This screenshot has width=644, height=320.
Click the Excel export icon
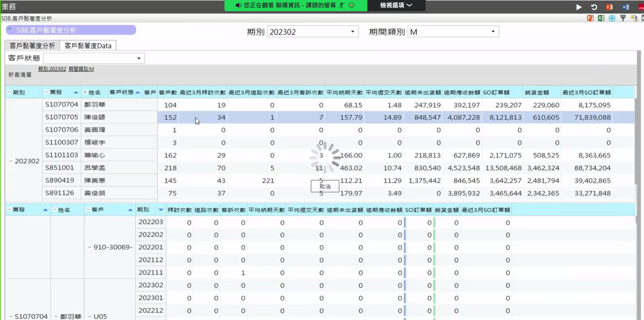[601, 18]
